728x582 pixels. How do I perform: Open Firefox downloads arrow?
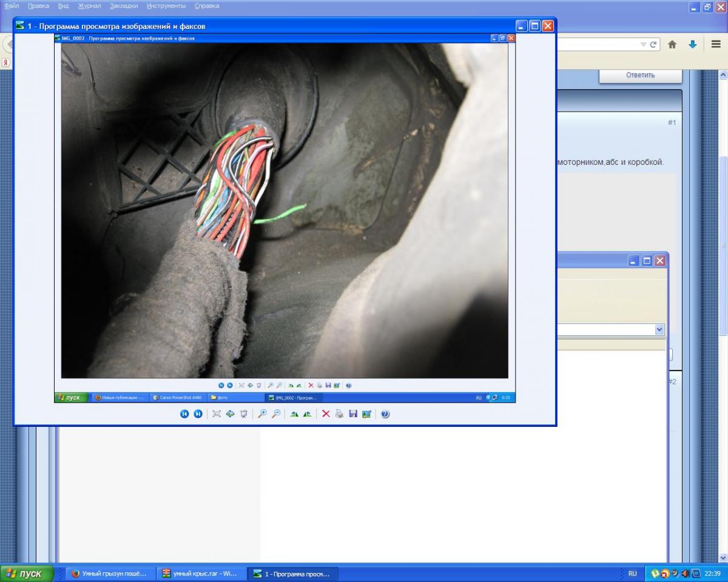pyautogui.click(x=692, y=44)
